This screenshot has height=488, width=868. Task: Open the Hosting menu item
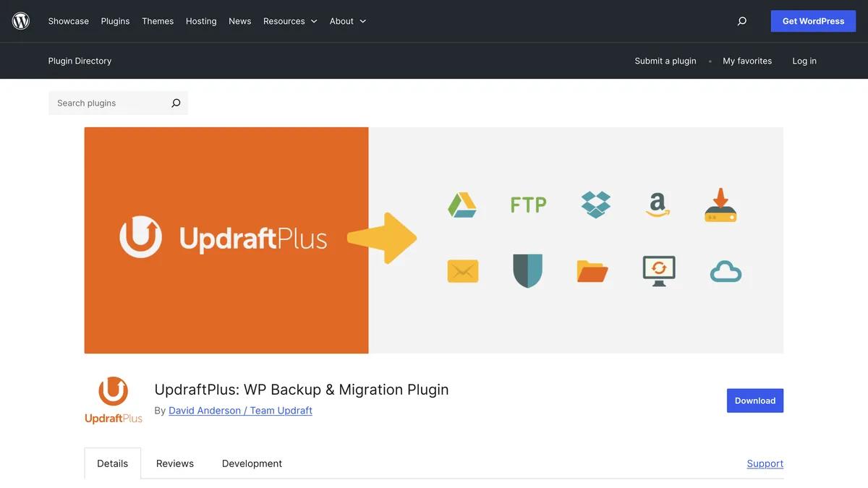(201, 21)
